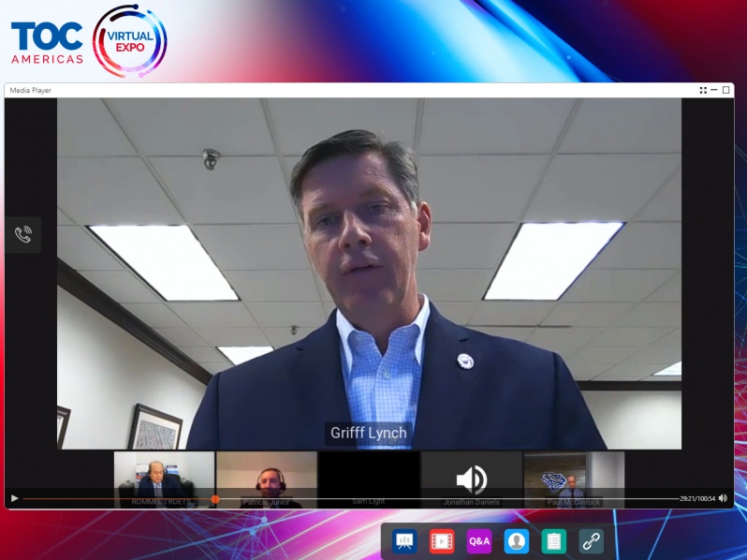Select Patricio Junior video thumbnail

[x=267, y=479]
